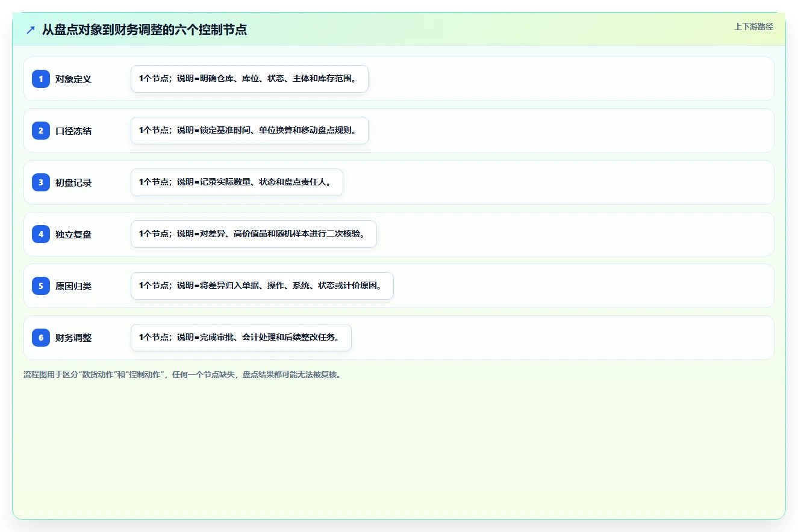Select step number 2 badge
The width and height of the screenshot is (798, 532).
[41, 131]
